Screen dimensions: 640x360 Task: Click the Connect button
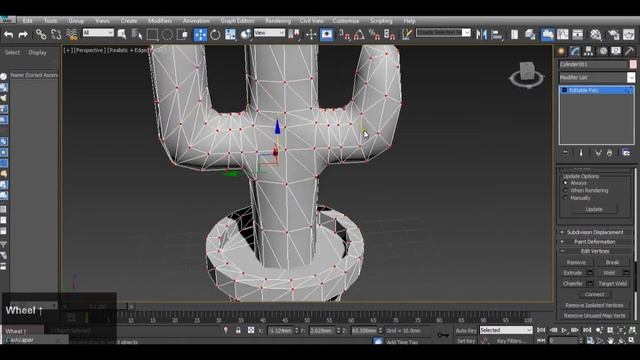click(594, 294)
